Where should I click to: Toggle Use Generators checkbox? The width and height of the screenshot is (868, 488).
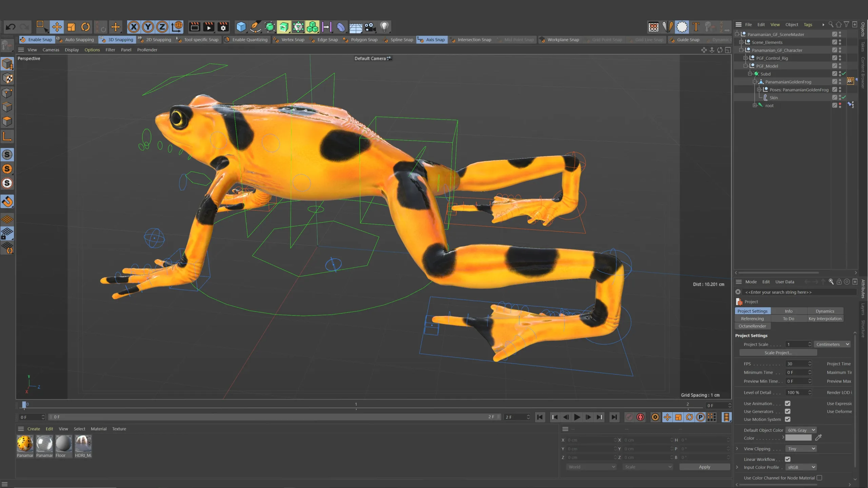pyautogui.click(x=788, y=411)
